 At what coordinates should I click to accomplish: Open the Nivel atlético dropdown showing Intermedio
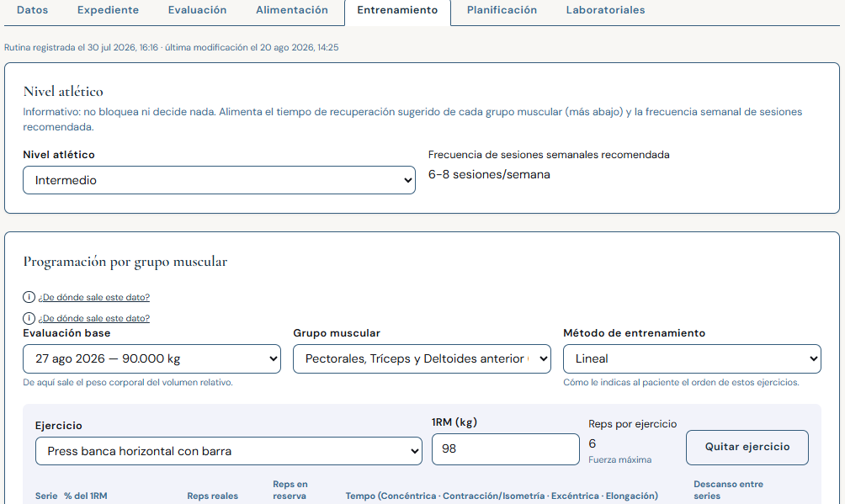(219, 180)
